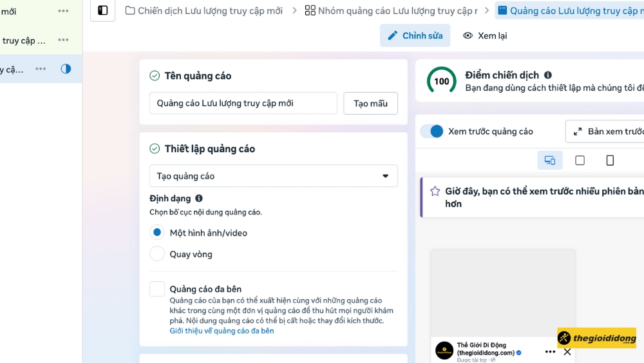Image resolution: width=644 pixels, height=363 pixels.
Task: Click the Tên quảng cáo text field
Action: pos(243,103)
